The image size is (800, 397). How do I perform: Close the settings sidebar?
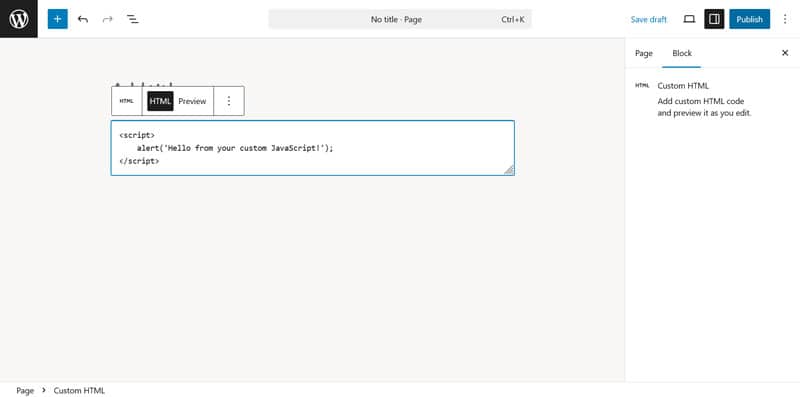pos(785,53)
